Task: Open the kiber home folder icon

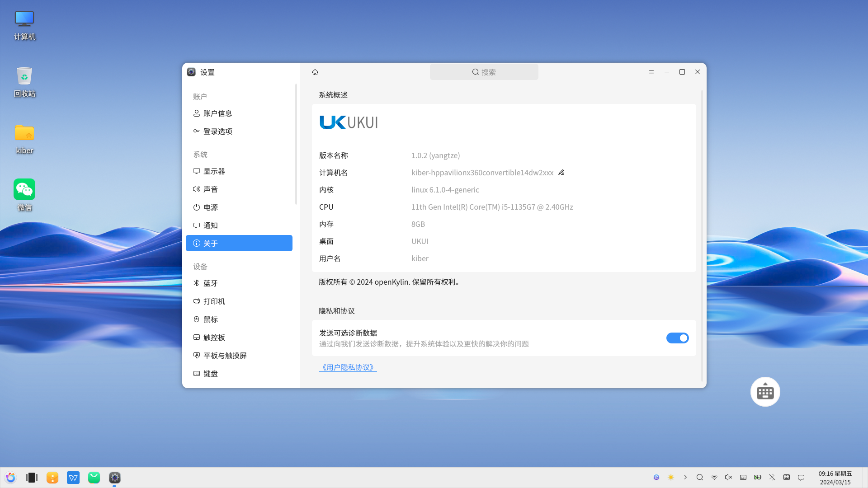Action: [x=24, y=139]
